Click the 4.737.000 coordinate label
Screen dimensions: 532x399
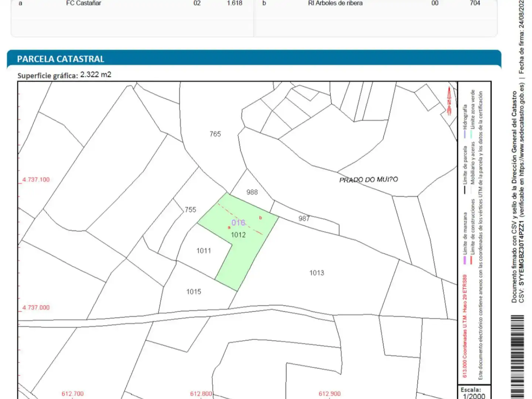click(36, 308)
